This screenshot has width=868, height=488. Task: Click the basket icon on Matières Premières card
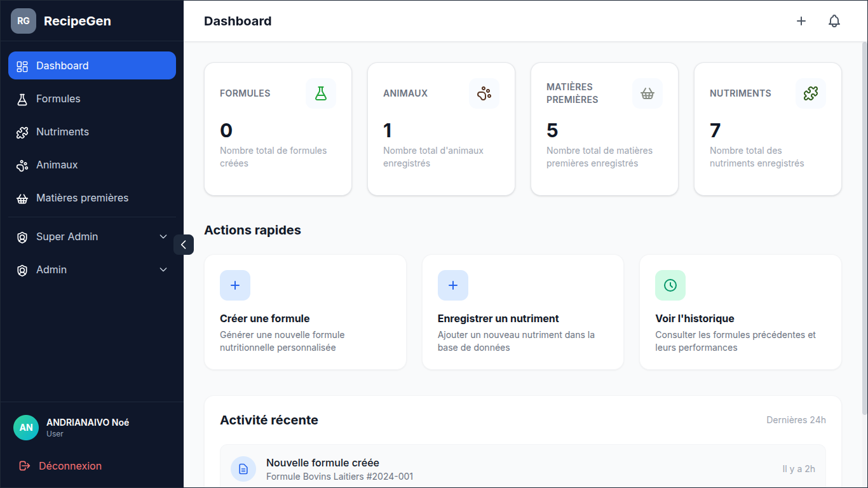[x=647, y=93]
